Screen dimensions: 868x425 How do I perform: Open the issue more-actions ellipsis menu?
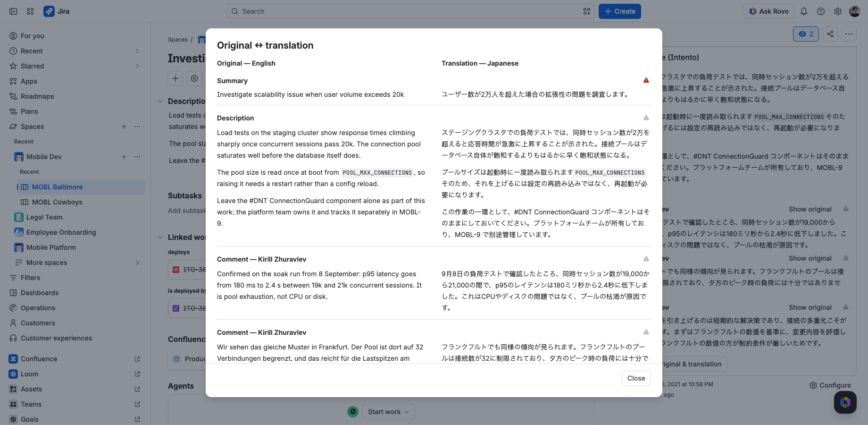point(849,34)
